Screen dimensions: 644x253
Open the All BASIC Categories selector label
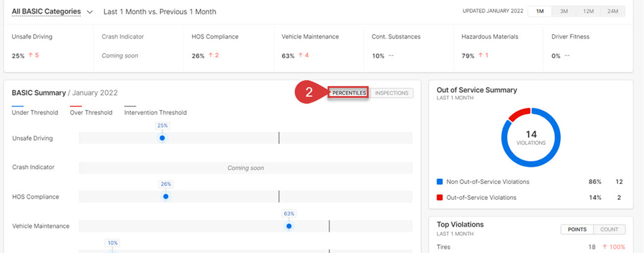tap(46, 11)
